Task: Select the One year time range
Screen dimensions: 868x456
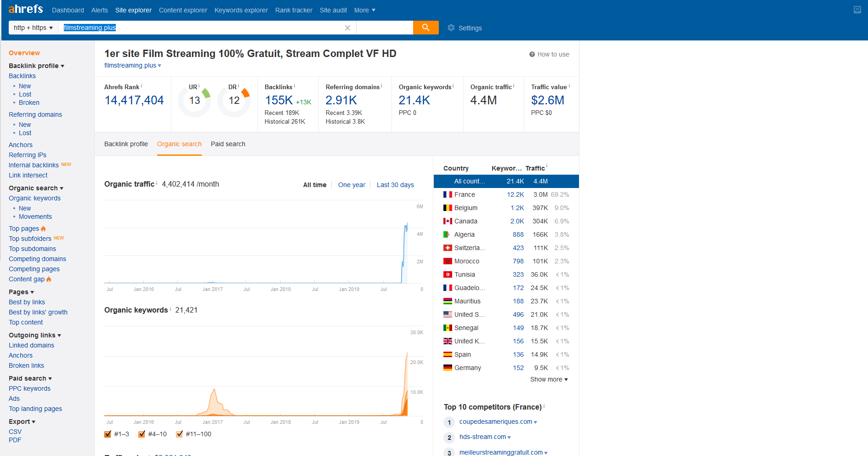Action: point(352,185)
